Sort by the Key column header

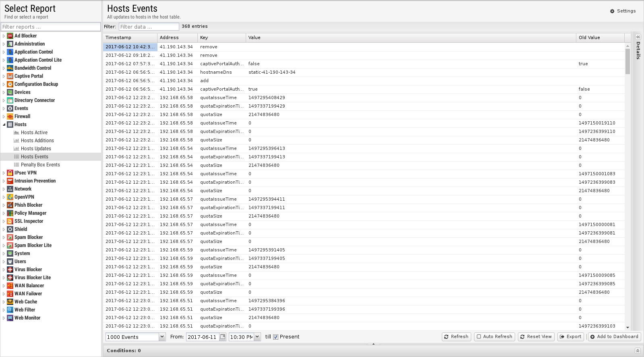[222, 37]
